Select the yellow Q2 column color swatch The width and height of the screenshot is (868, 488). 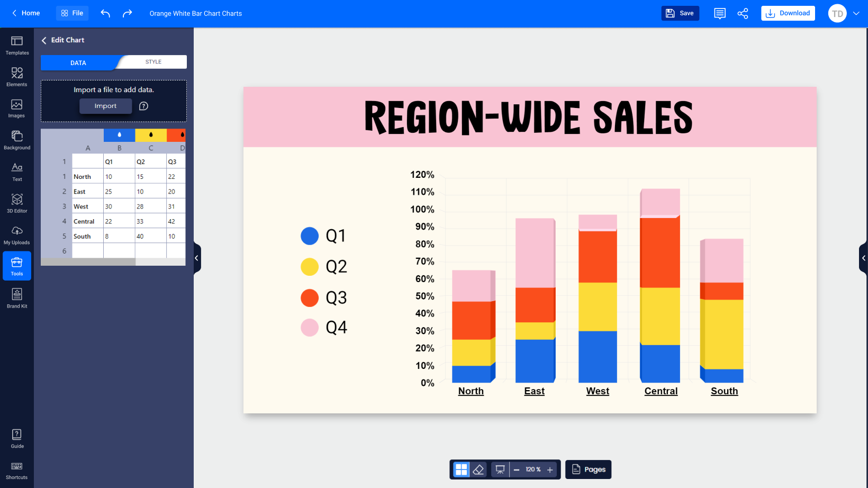[151, 135]
